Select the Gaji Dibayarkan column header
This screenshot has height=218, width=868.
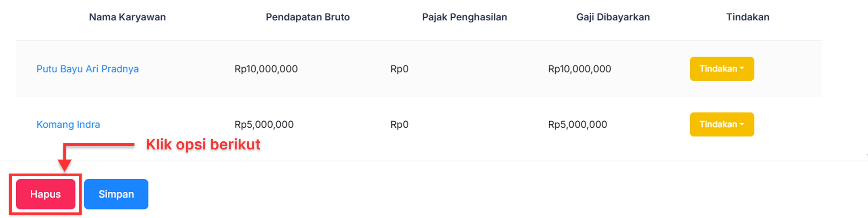(613, 17)
